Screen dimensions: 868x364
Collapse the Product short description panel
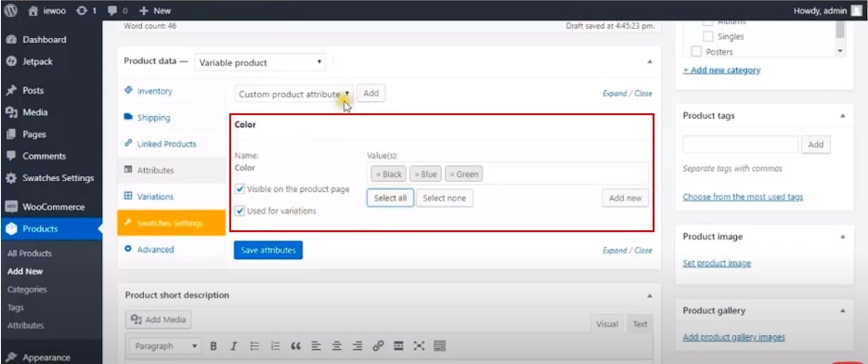coord(650,295)
